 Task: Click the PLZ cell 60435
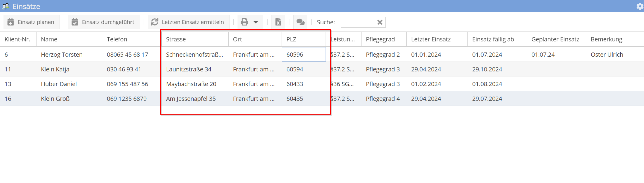coord(304,99)
